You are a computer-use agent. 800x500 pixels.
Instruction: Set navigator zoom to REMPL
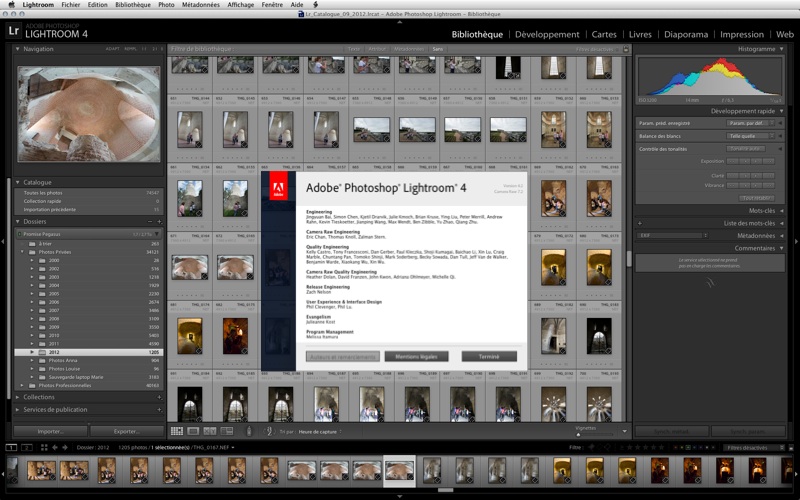(x=131, y=49)
